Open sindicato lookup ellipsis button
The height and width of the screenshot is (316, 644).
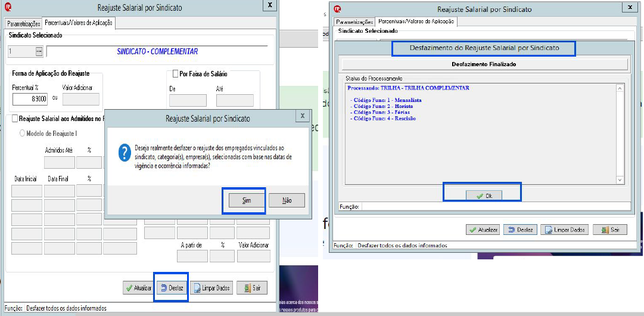tap(39, 51)
